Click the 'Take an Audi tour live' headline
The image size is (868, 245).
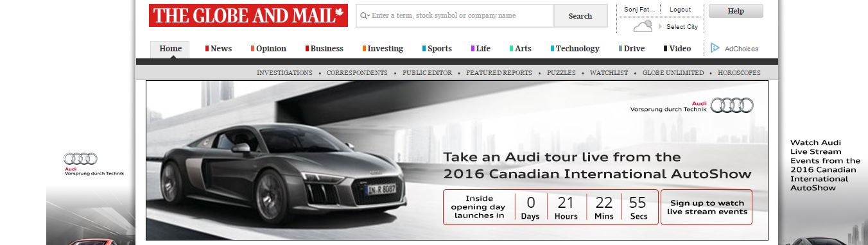pyautogui.click(x=597, y=165)
